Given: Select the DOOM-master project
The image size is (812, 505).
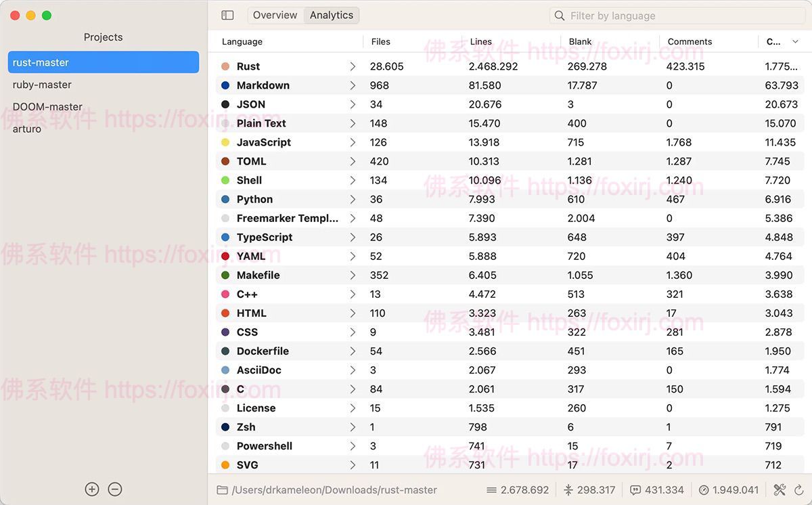Looking at the screenshot, I should 47,107.
